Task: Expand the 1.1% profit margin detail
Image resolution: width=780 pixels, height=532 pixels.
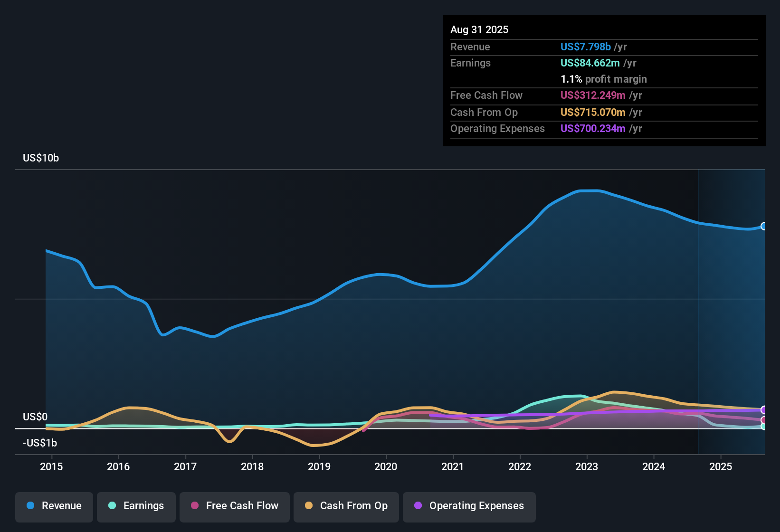Action: point(603,79)
